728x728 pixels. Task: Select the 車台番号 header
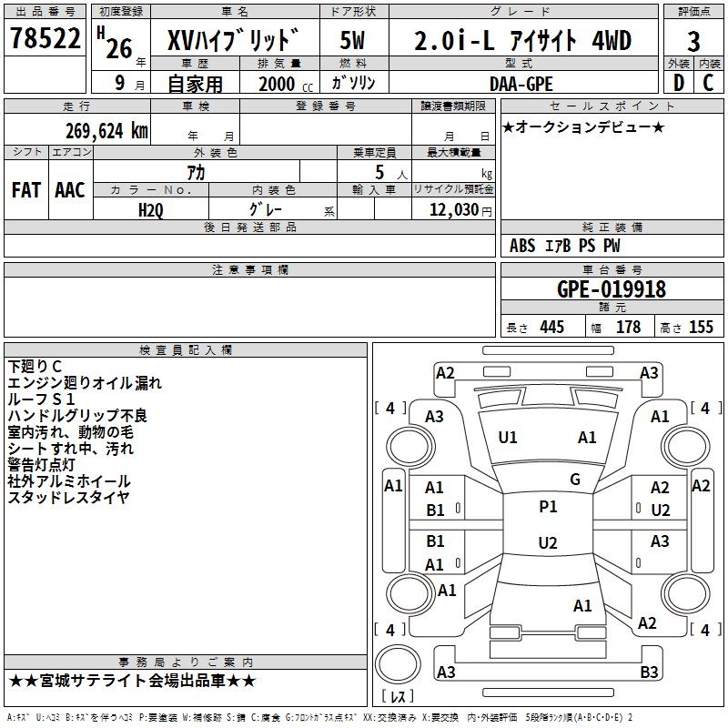tap(612, 269)
